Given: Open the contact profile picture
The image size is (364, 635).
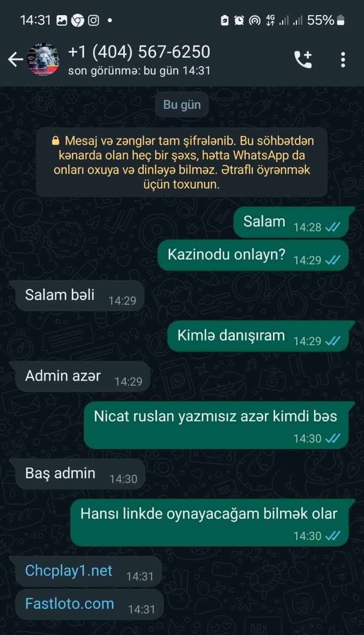Looking at the screenshot, I should (43, 60).
